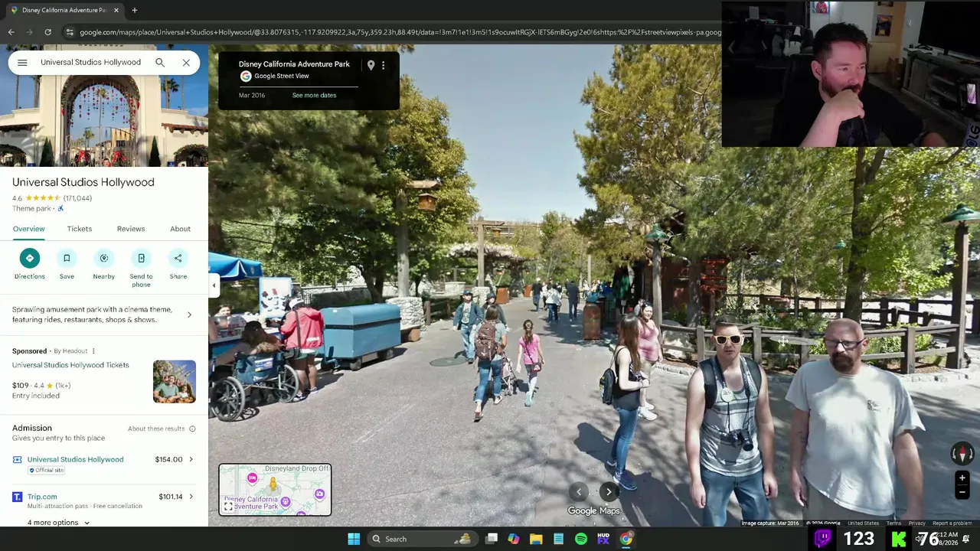Open the Windows Start menu
The height and width of the screenshot is (551, 980).
[x=354, y=539]
